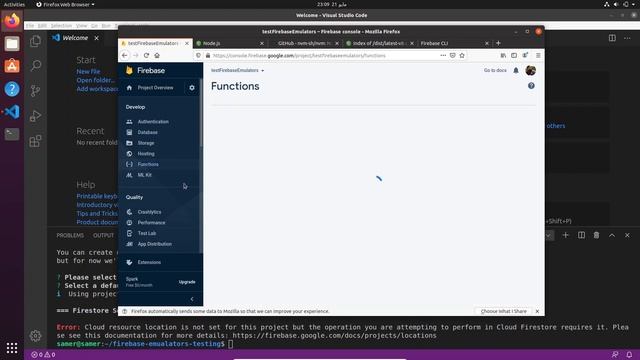Select PROBLEMS tab in VS Code panel
The width and height of the screenshot is (640, 360).
click(x=70, y=236)
